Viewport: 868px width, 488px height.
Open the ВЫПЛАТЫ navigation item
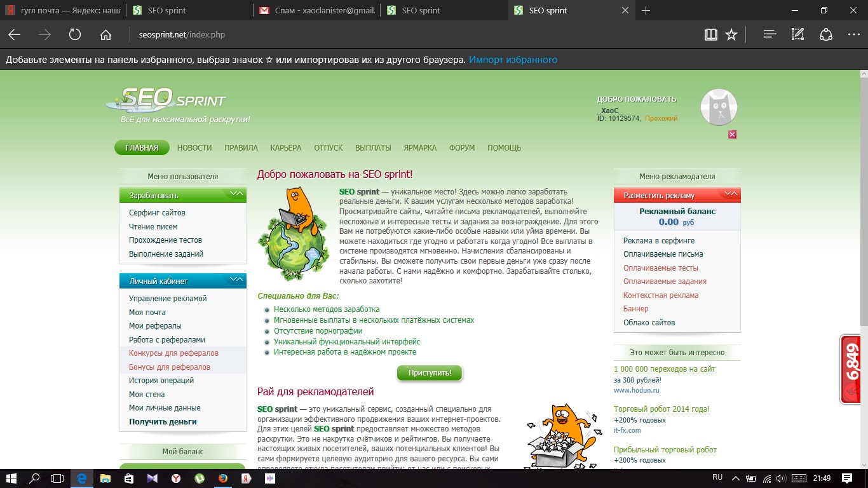click(373, 147)
